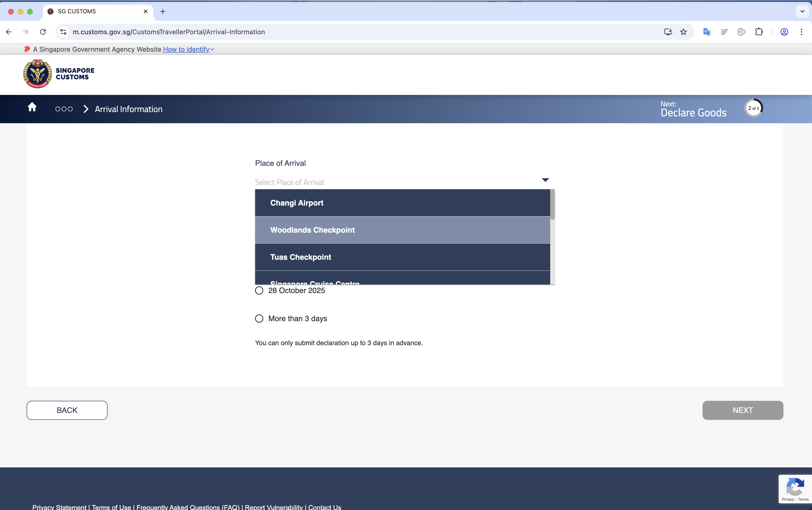Click the NEXT button
The image size is (812, 510).
743,410
